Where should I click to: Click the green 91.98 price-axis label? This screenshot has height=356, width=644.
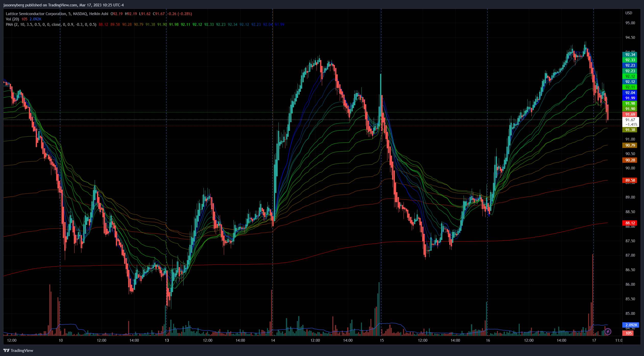pos(630,104)
